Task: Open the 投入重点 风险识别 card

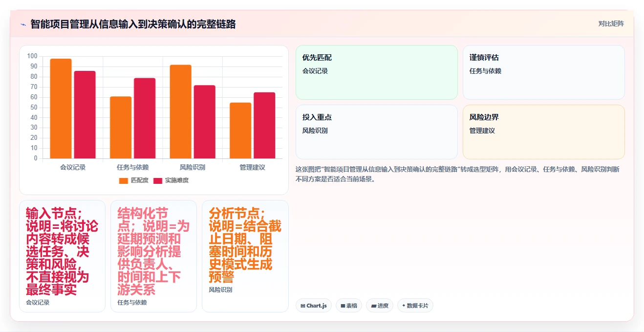Action: tap(377, 132)
